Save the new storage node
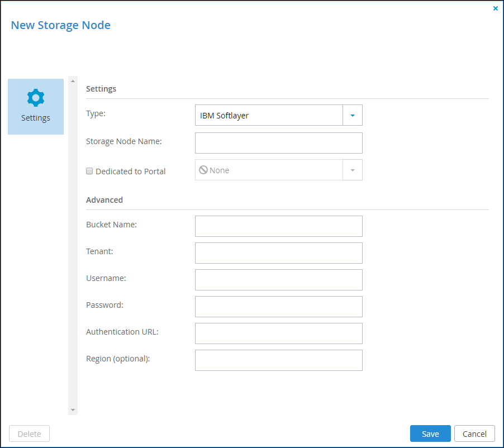This screenshot has height=448, width=504. tap(430, 433)
